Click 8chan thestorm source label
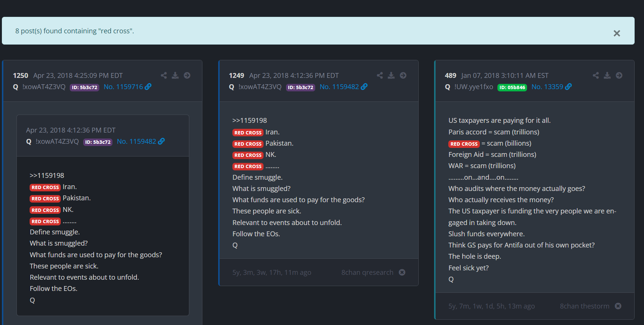This screenshot has width=644, height=325. (x=585, y=306)
